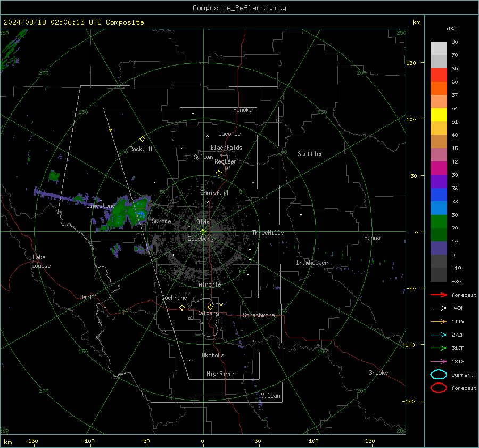Click the Cochrane town label
Viewport: 479px width, 448px height.
(174, 298)
